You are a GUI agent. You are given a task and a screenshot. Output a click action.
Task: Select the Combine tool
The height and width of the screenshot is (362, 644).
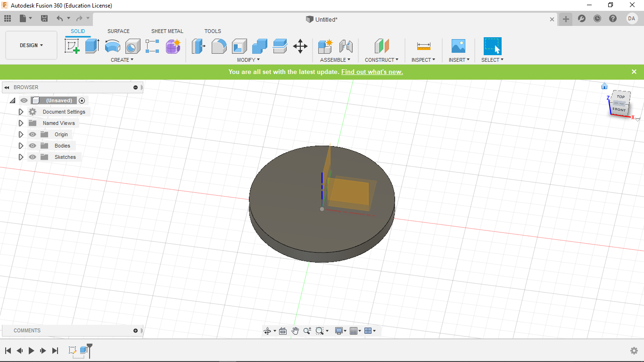pos(260,46)
